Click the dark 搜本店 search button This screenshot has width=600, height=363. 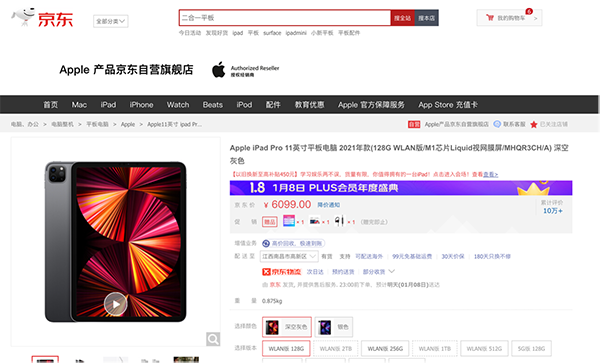coord(427,18)
